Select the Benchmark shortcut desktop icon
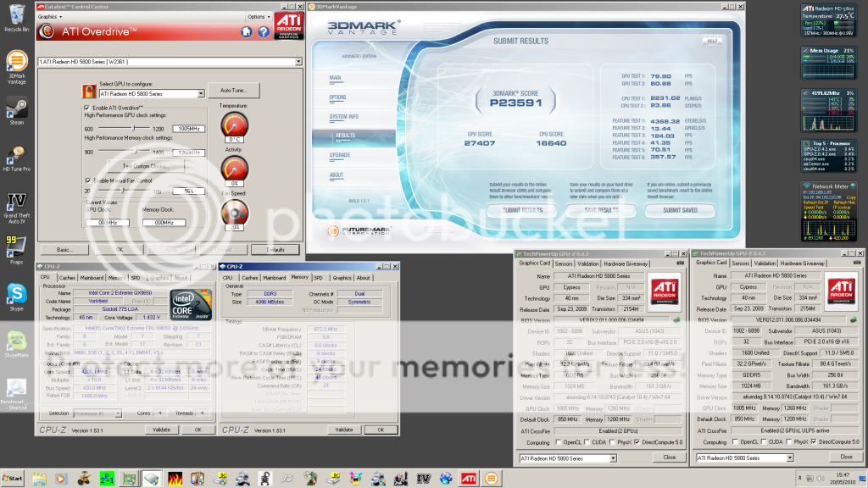 pyautogui.click(x=17, y=394)
